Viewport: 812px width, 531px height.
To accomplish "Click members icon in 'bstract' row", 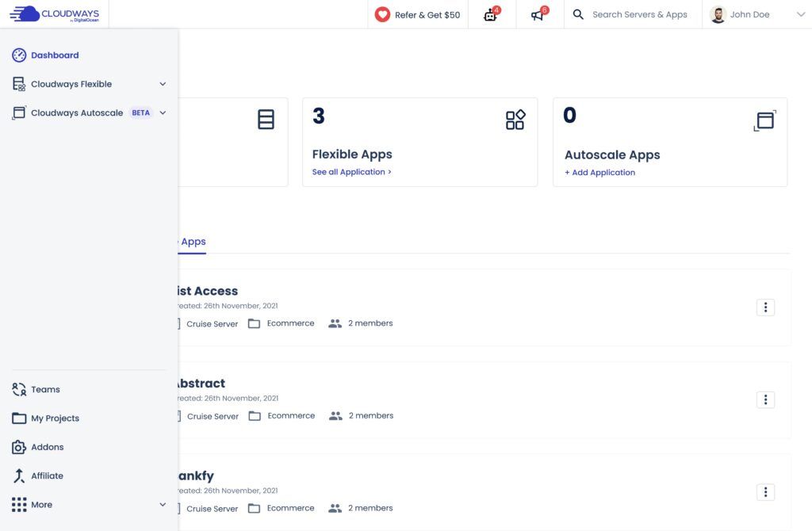I will point(335,415).
